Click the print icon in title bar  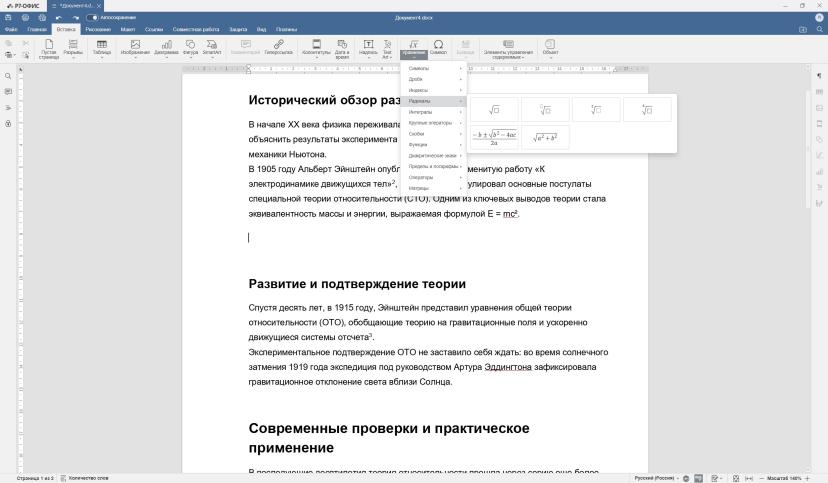click(25, 17)
